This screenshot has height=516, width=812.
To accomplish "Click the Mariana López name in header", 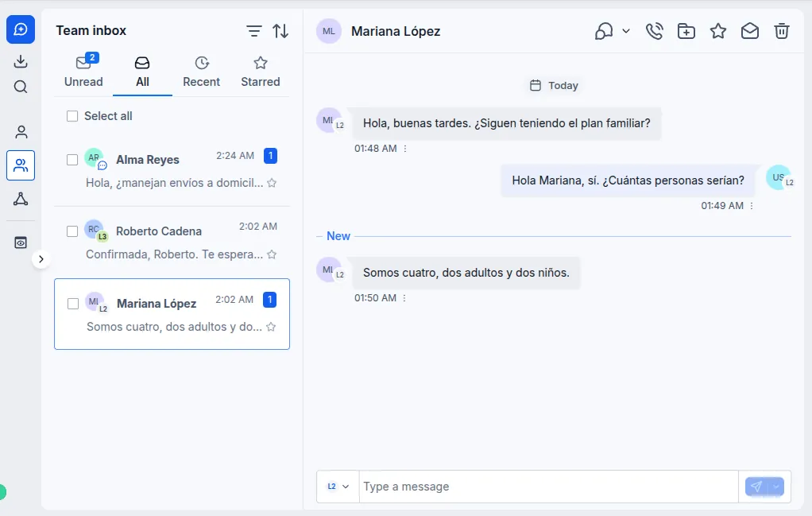I will 396,31.
